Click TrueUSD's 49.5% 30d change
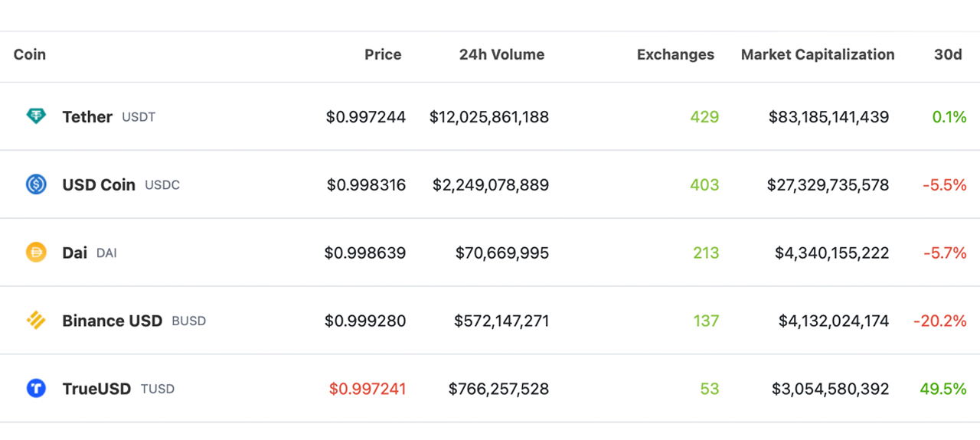 click(943, 389)
